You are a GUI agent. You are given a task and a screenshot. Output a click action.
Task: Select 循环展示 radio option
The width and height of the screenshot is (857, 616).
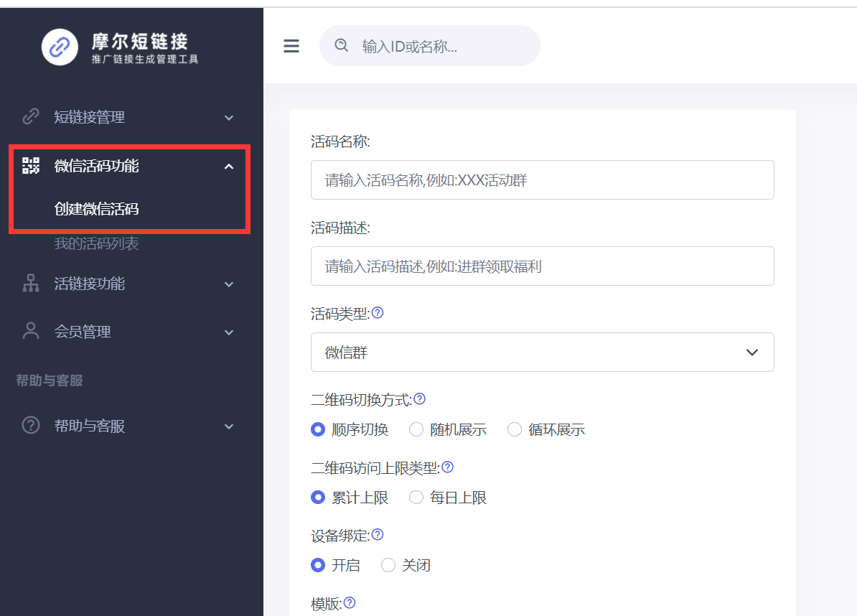[x=515, y=429]
